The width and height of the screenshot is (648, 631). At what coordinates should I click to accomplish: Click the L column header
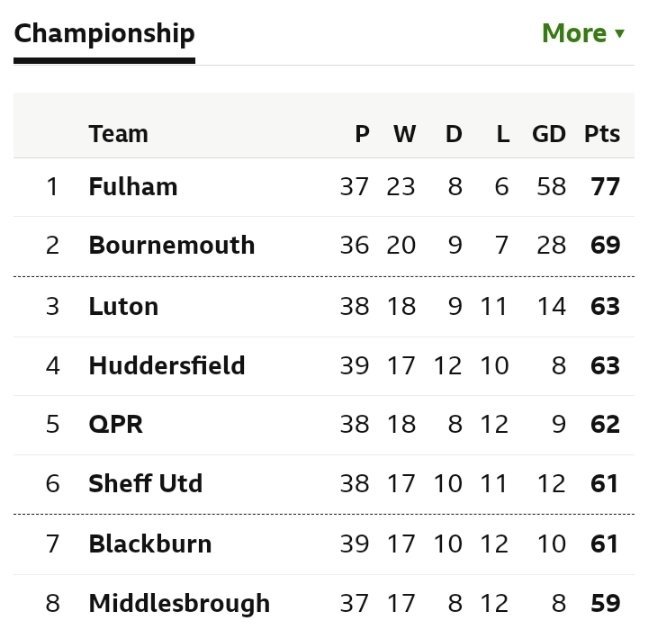503,134
